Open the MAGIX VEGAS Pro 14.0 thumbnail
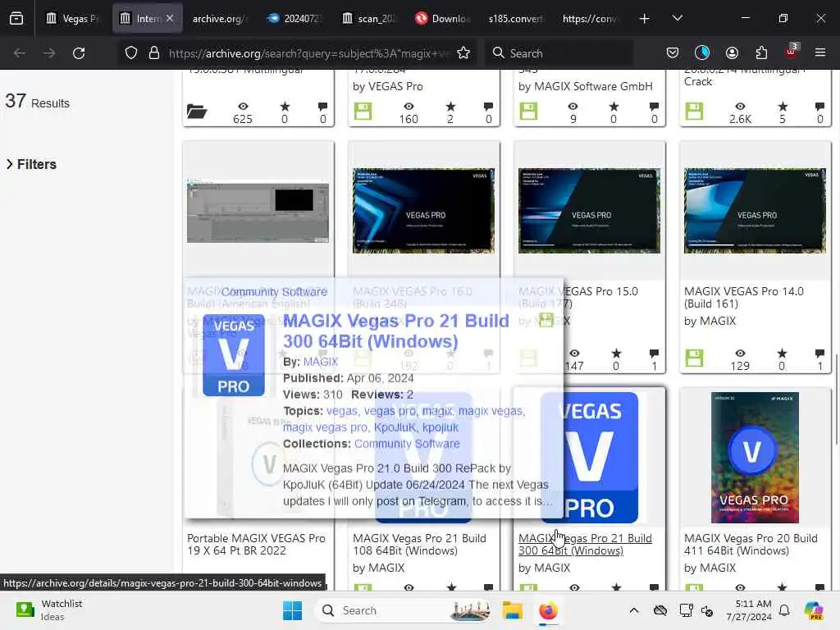 pyautogui.click(x=755, y=211)
